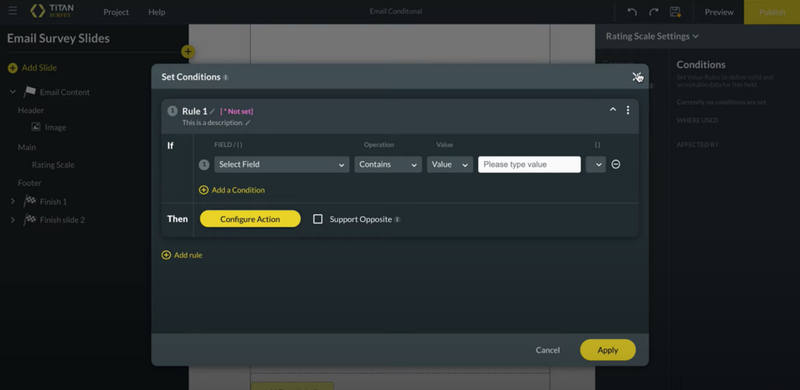Open the Select Field dropdown
Screen dimensions: 800x390
282,164
